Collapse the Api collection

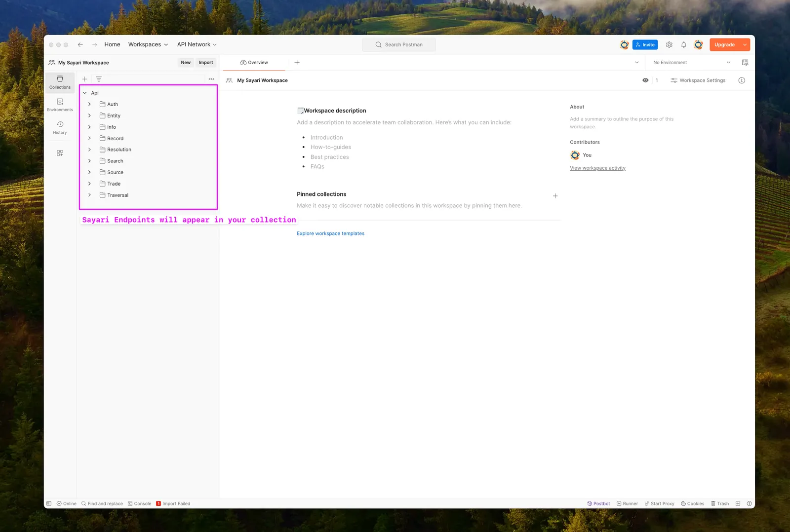tap(85, 93)
